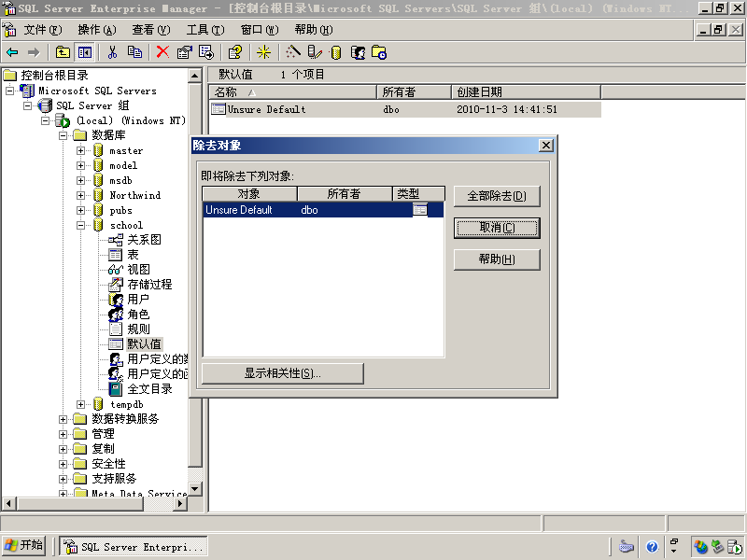Screen dimensions: 747x560
Task: Select the Unsure Default row in dialog
Action: pyautogui.click(x=323, y=209)
